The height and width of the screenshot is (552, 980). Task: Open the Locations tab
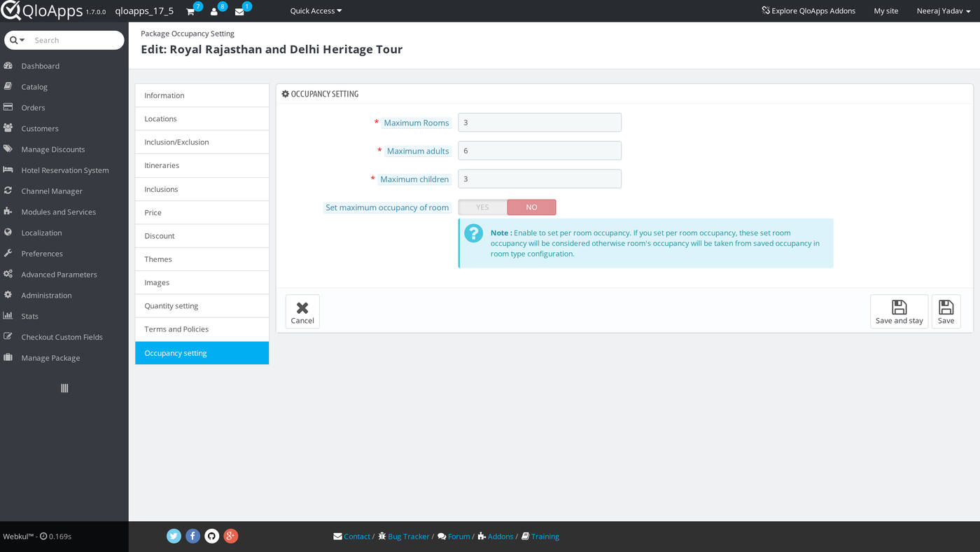point(202,118)
